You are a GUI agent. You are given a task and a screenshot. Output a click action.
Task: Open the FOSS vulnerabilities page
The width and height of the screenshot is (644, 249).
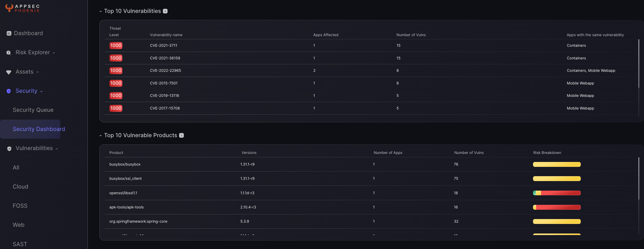[20, 206]
